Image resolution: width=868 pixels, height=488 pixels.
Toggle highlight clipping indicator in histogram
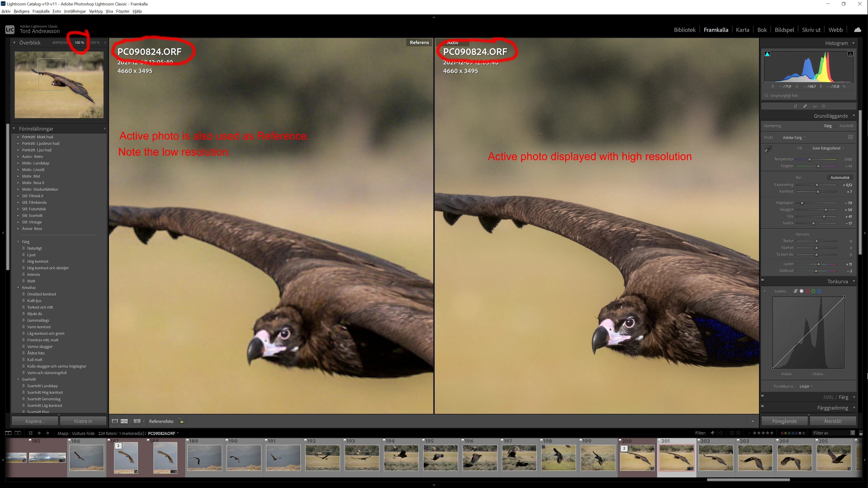[x=850, y=54]
